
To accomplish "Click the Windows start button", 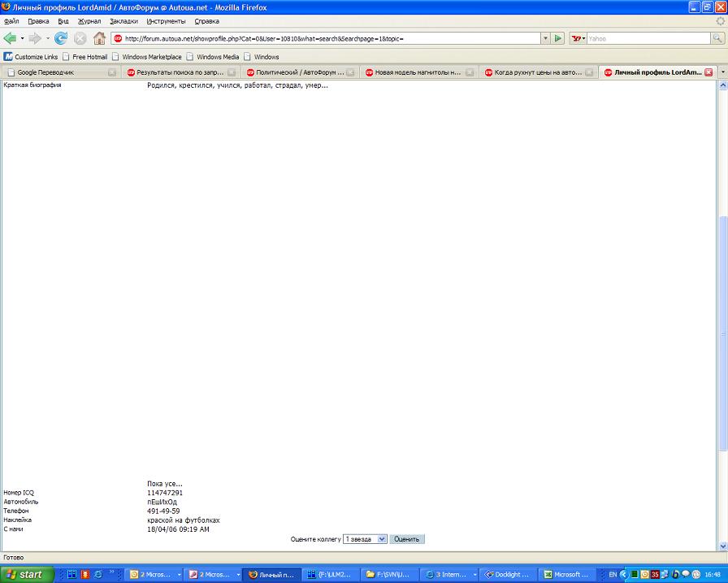I will coord(27,574).
